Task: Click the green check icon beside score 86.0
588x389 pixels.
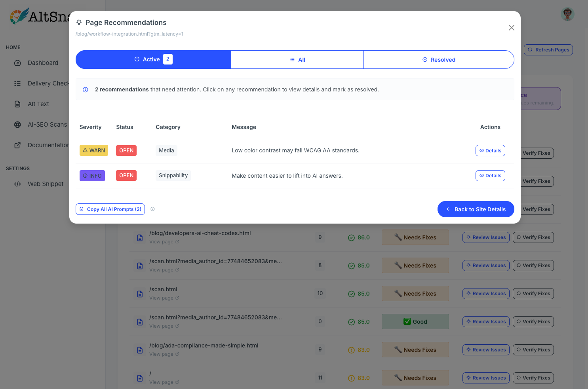Action: [351, 237]
